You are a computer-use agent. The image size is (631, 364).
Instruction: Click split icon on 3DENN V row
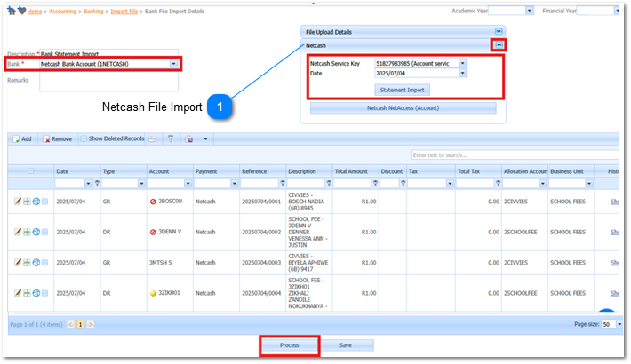click(x=27, y=232)
